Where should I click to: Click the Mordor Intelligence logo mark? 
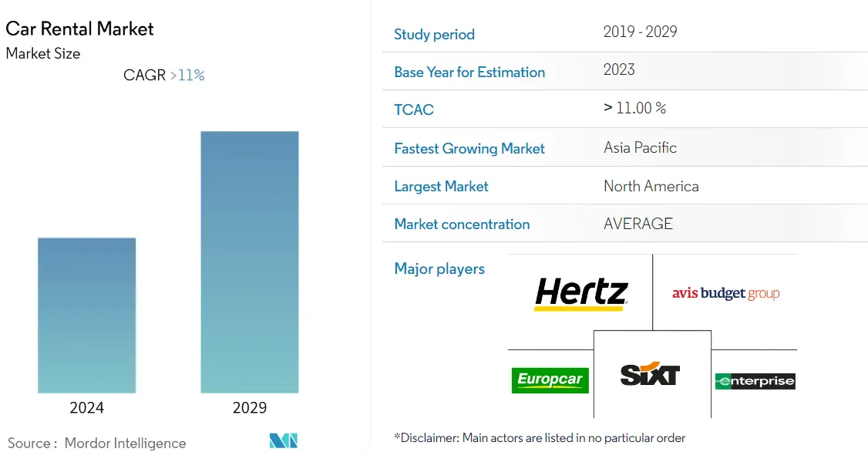tap(284, 440)
